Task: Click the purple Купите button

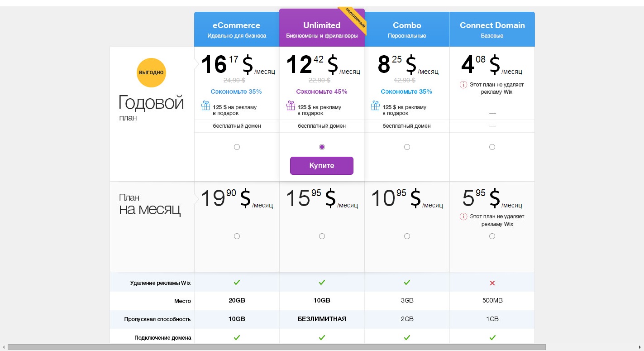Action: click(x=322, y=166)
